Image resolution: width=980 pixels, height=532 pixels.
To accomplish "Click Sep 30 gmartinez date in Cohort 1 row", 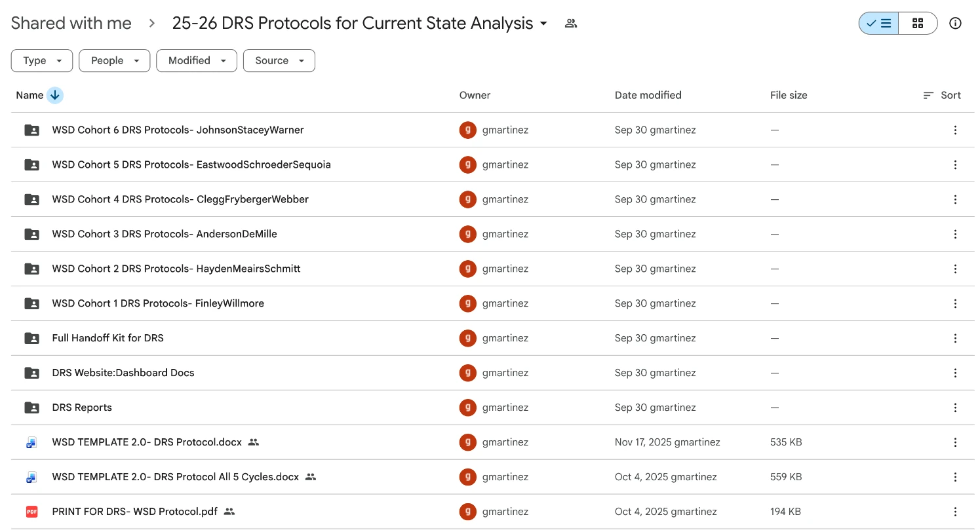I will pyautogui.click(x=656, y=303).
